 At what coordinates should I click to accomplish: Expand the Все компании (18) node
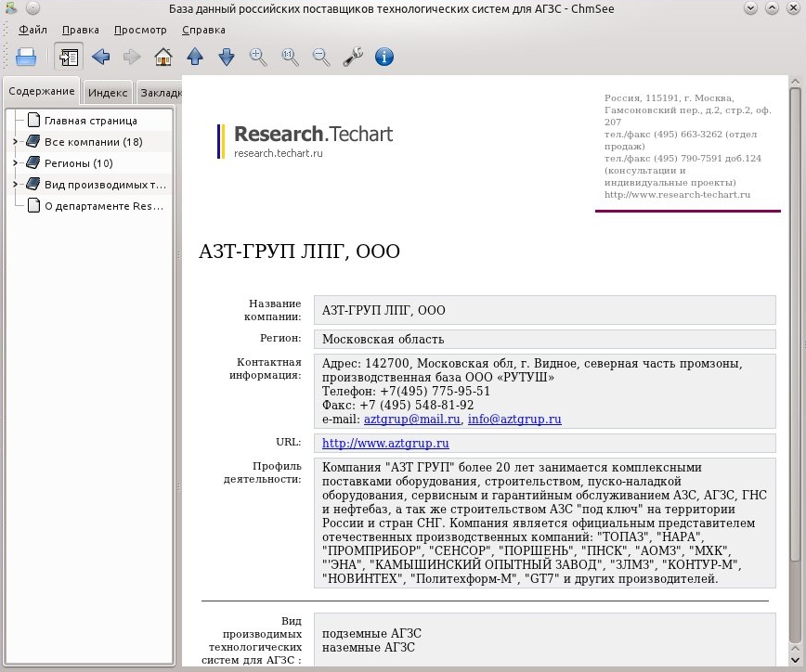pyautogui.click(x=15, y=142)
